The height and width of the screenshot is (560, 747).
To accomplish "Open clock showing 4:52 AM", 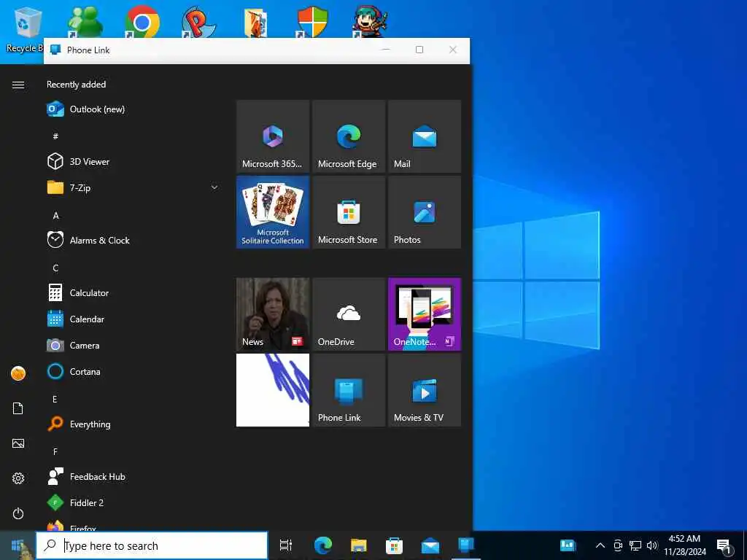I will tap(684, 545).
